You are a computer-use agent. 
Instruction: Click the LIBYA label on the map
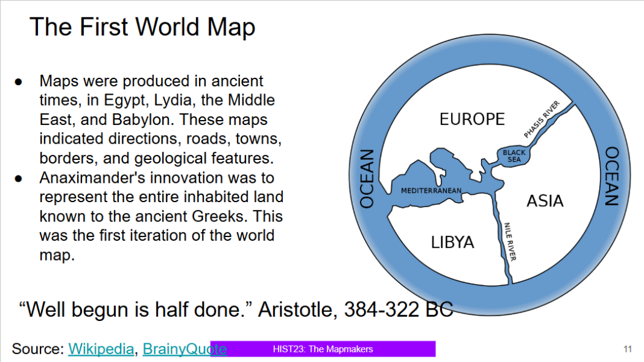[452, 243]
